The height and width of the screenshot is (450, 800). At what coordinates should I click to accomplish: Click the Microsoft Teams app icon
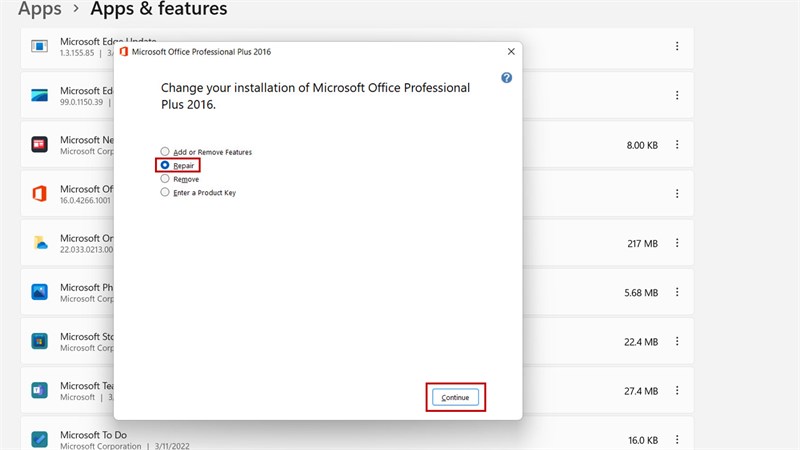click(x=40, y=390)
